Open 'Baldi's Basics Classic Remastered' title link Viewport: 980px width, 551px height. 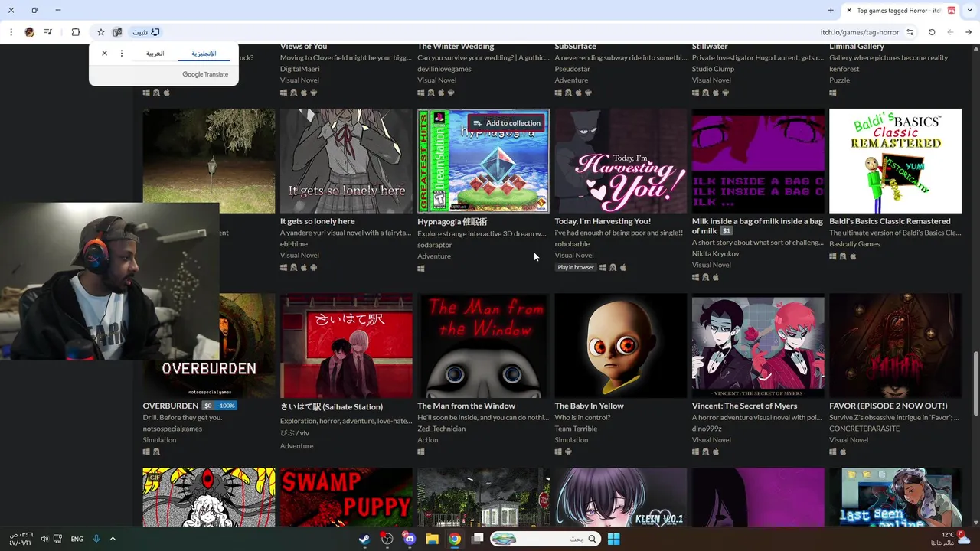[x=890, y=221]
